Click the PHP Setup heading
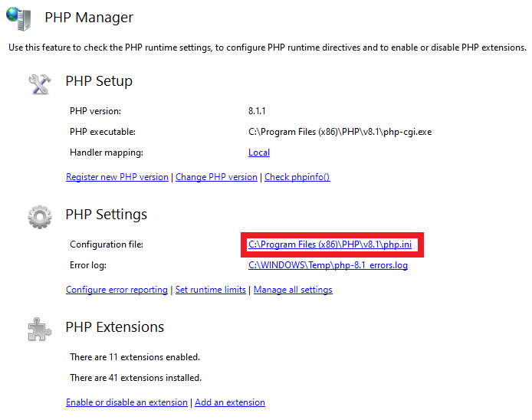Screen dimensions: 532x420 (x=99, y=81)
